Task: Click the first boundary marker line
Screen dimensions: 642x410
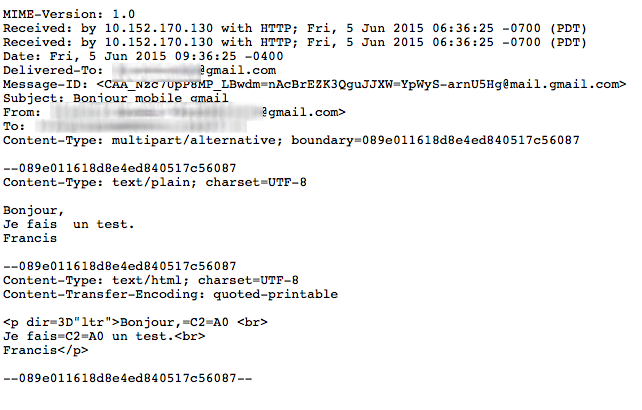Action: 120,168
